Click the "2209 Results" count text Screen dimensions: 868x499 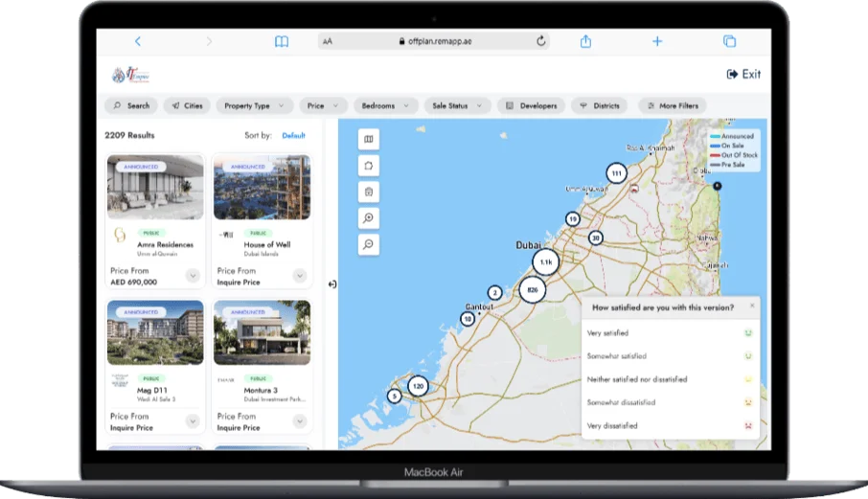(129, 135)
